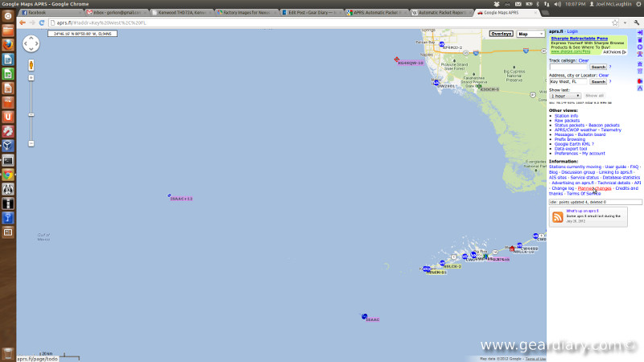
Task: Select the red KG4HQW-10 station marker
Action: click(x=397, y=60)
